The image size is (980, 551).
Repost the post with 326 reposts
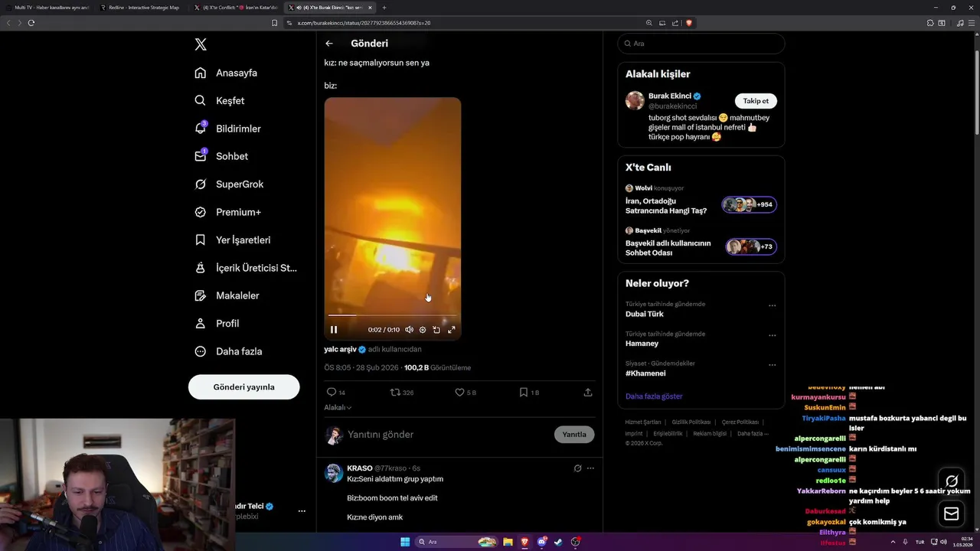[x=402, y=393]
